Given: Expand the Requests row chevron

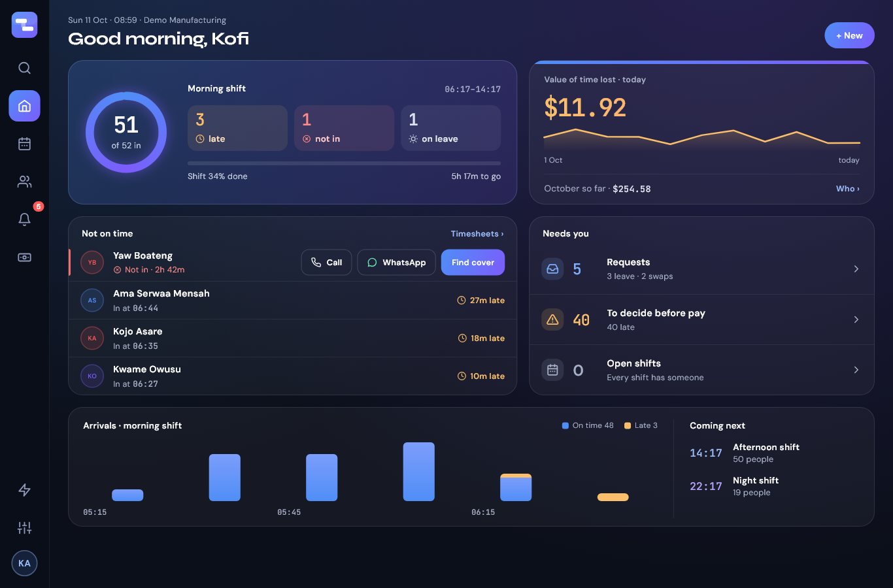Looking at the screenshot, I should [x=856, y=269].
